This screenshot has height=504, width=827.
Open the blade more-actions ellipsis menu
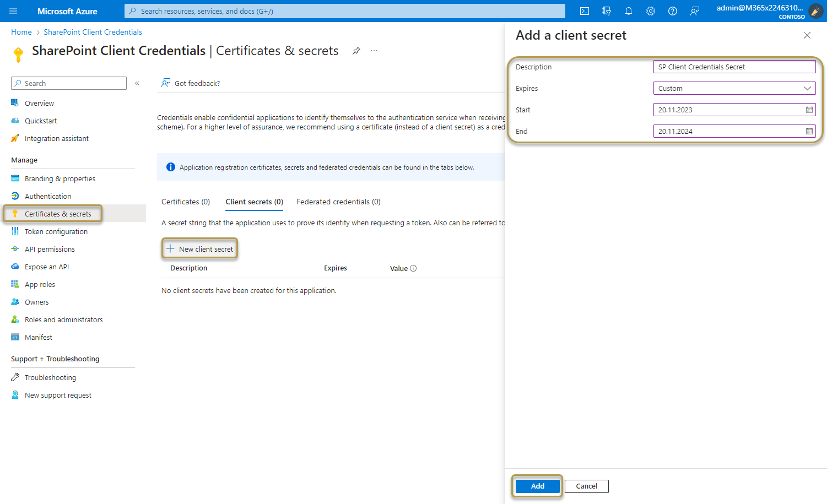coord(374,50)
